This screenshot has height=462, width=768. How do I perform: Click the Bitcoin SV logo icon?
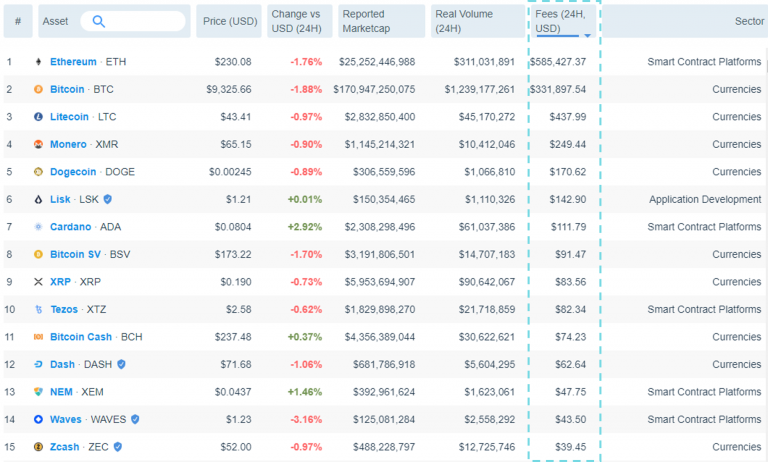(38, 254)
